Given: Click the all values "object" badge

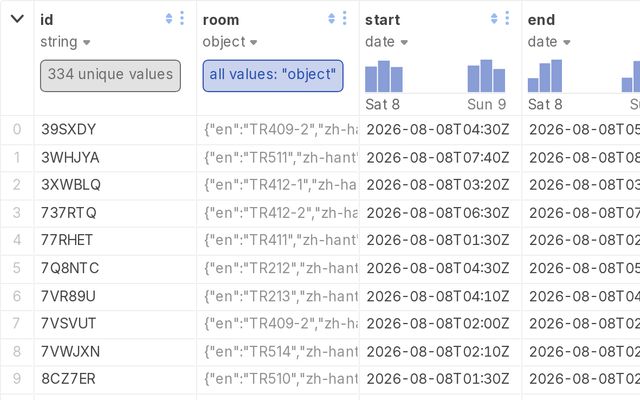Looking at the screenshot, I should coord(273,76).
